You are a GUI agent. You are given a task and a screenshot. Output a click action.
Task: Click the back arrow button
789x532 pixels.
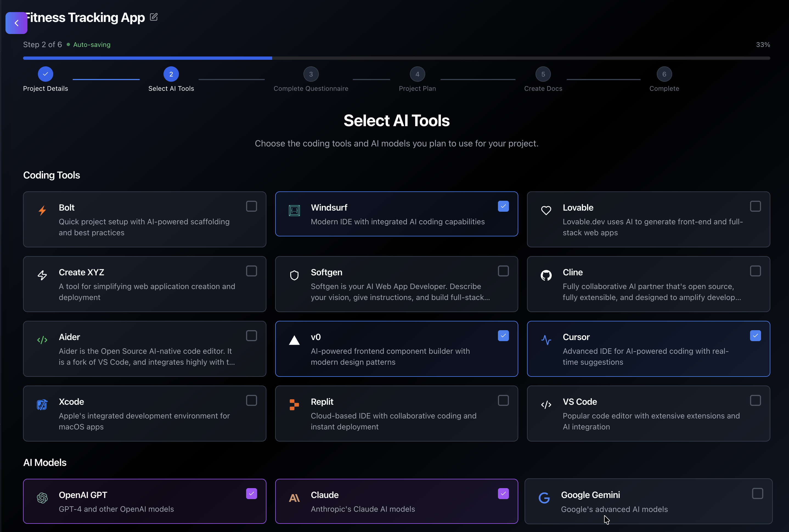click(16, 23)
